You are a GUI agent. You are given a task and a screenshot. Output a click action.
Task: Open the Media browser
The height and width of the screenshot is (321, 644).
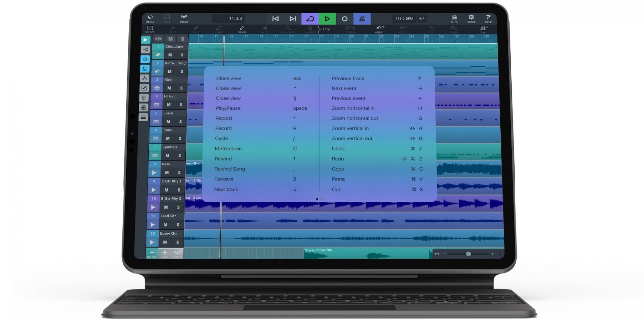150,18
